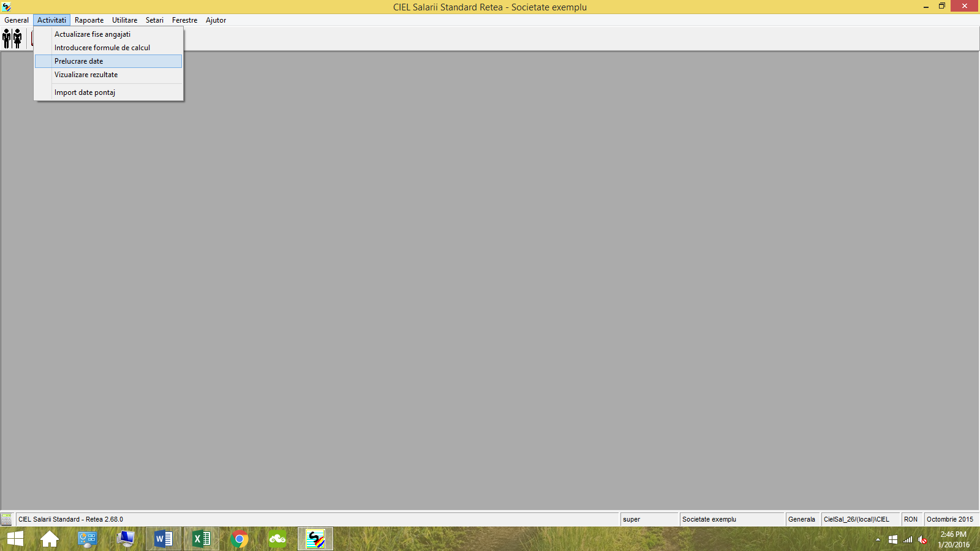The image size is (980, 551).
Task: Open the Ajutor menu
Action: click(x=216, y=20)
